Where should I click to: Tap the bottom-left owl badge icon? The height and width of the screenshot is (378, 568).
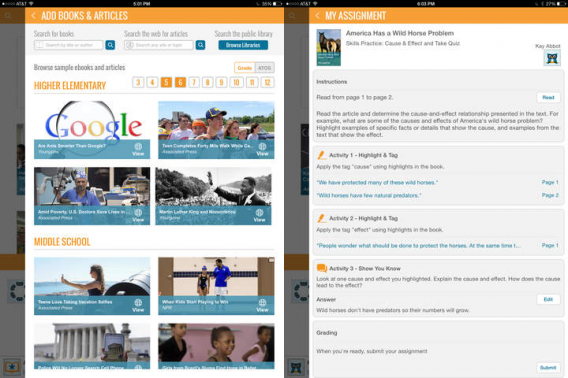12,367
